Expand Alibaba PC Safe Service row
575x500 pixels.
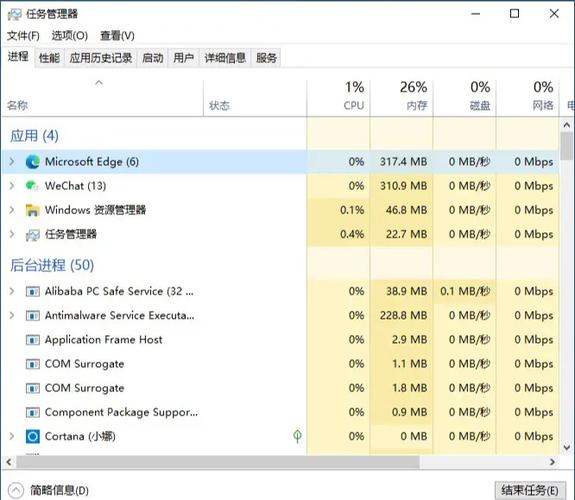pos(12,291)
